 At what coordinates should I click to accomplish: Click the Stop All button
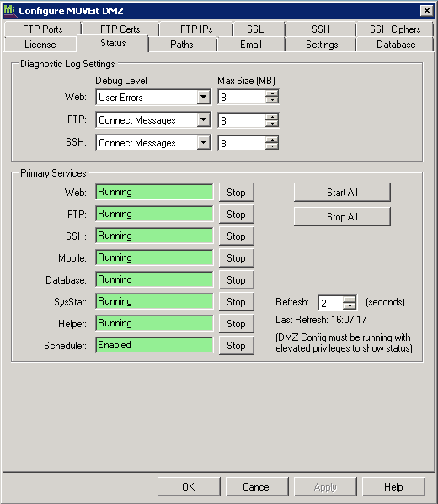[x=342, y=216]
